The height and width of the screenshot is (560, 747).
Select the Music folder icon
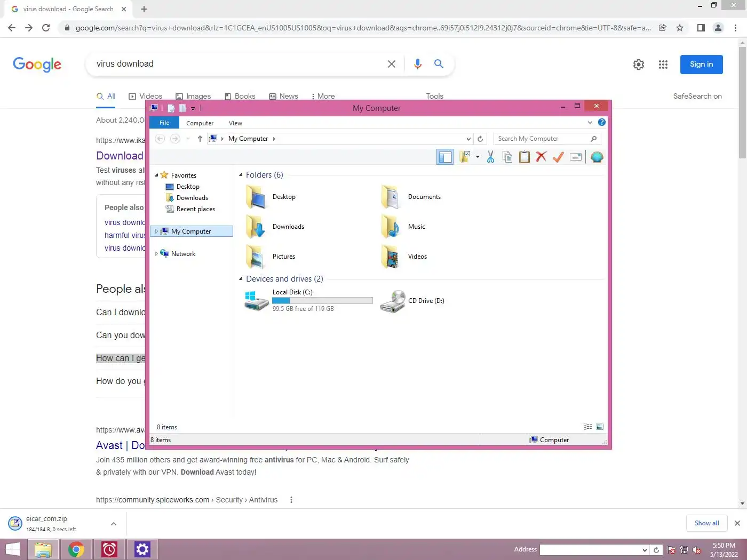click(391, 227)
